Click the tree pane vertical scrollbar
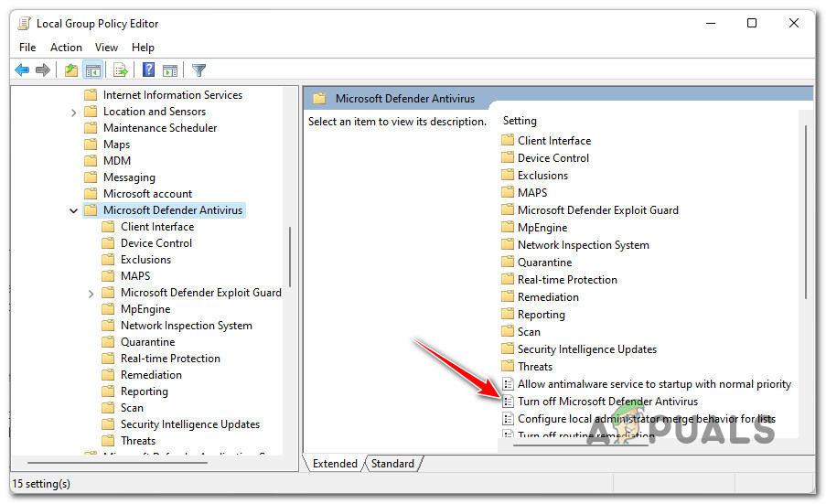This screenshot has width=826, height=504. coord(290,256)
